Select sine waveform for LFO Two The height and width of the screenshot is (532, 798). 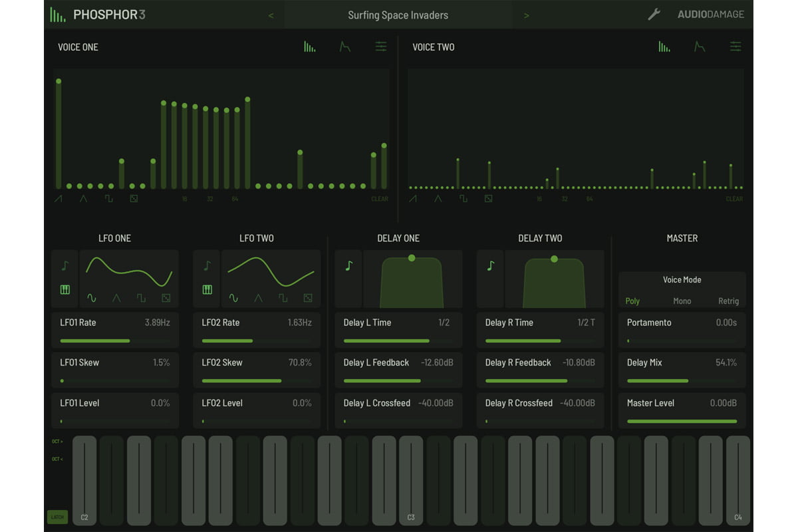pyautogui.click(x=233, y=298)
